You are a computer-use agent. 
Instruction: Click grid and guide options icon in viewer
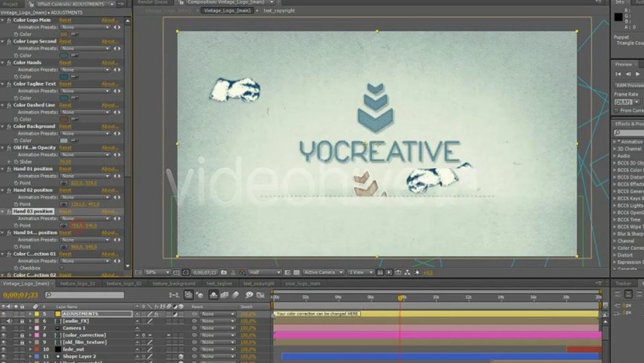click(176, 272)
